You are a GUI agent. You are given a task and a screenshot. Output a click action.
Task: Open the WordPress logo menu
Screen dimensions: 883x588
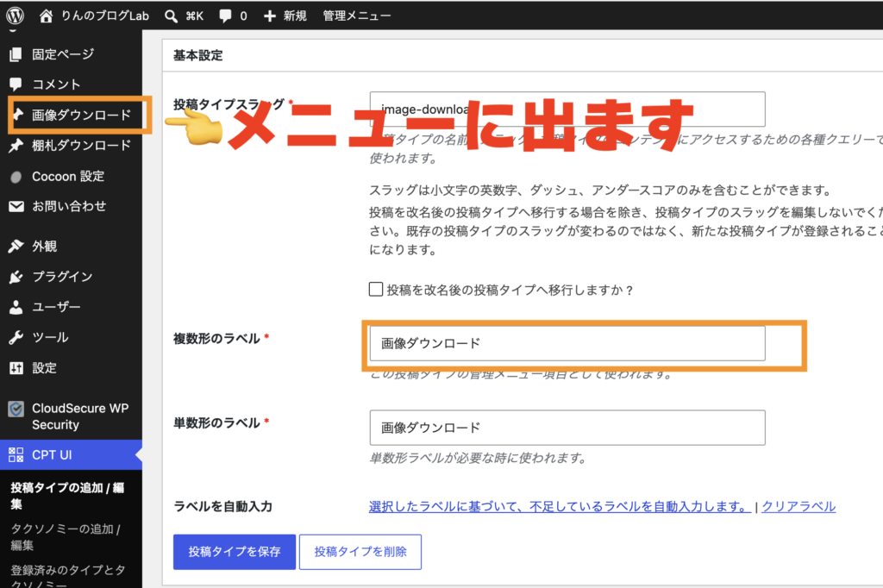(x=16, y=16)
